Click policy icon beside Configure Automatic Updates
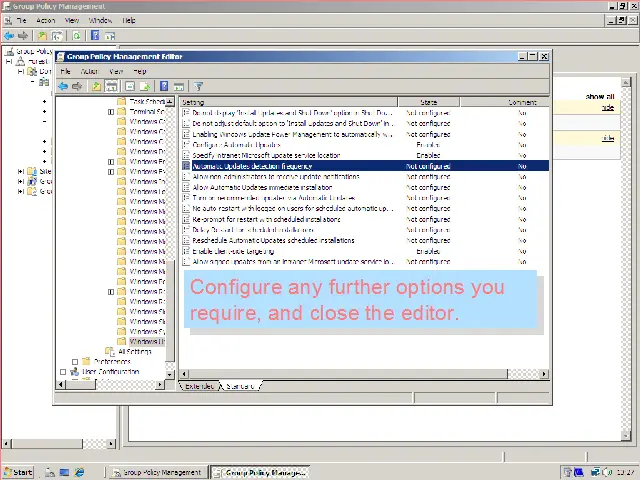 coord(186,145)
